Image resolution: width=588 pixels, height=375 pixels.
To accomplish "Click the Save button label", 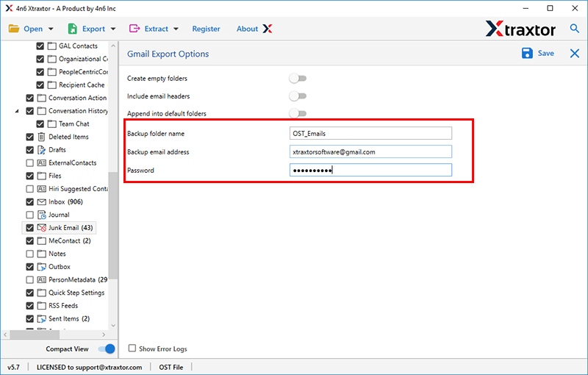I will point(545,53).
